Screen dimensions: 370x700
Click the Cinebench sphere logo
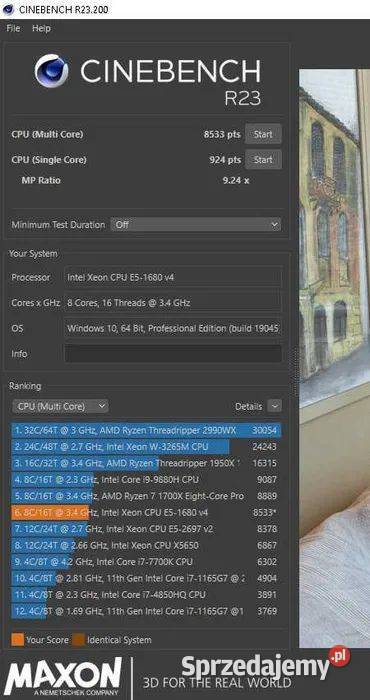(x=52, y=71)
